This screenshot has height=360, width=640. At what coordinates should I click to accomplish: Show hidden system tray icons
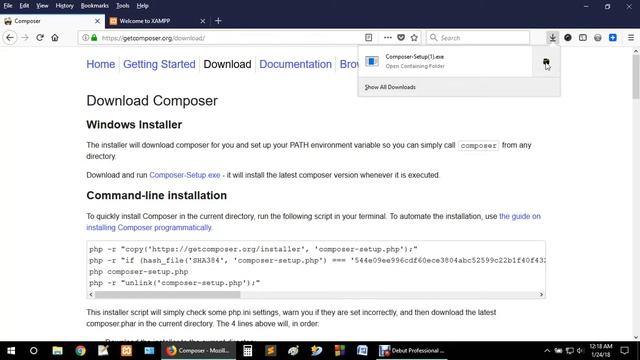coord(547,351)
